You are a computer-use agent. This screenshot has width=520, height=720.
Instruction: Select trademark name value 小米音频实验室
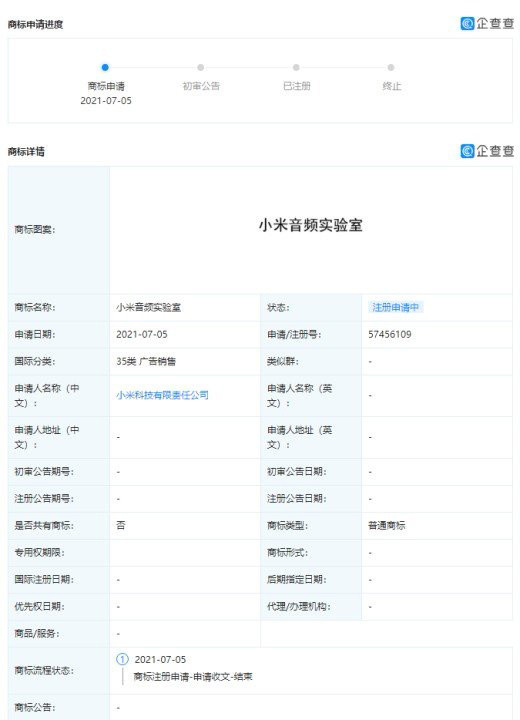tap(148, 308)
